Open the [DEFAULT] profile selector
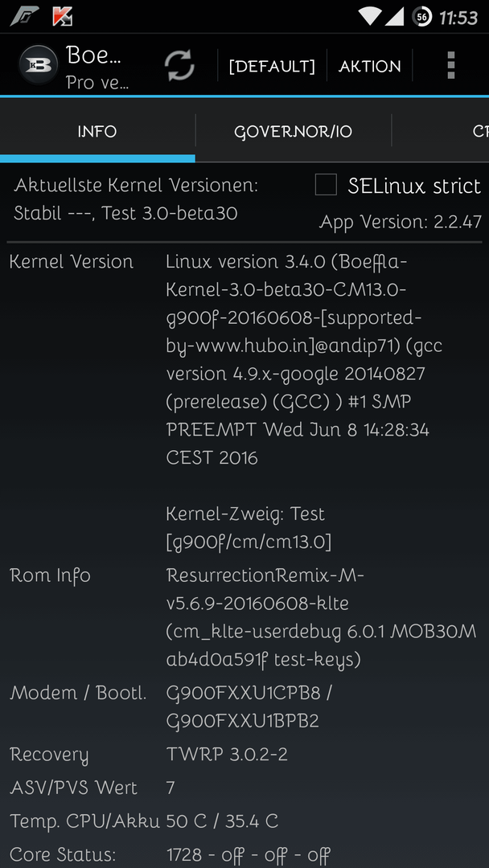The image size is (489, 868). 272,67
